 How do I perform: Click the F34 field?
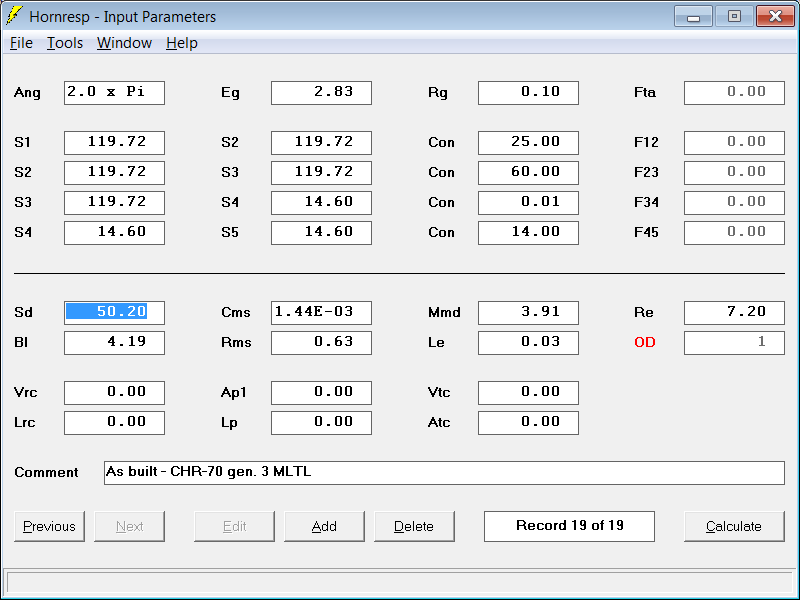click(x=734, y=203)
